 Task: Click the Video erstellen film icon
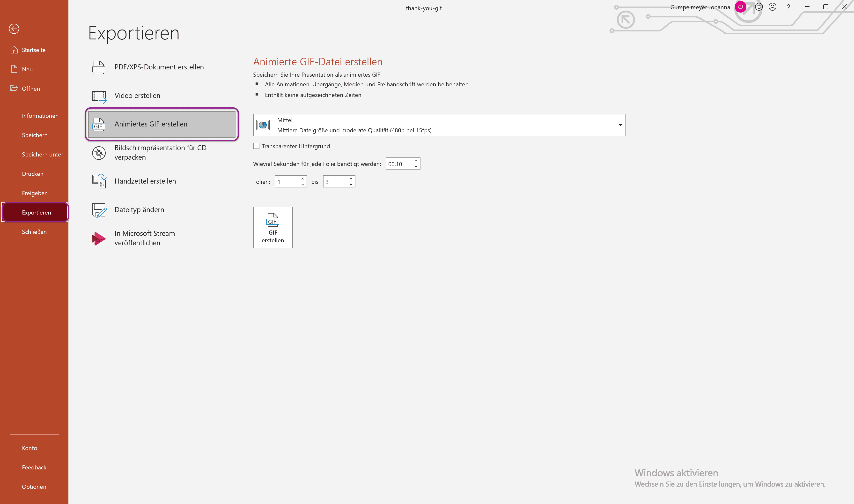pyautogui.click(x=99, y=96)
